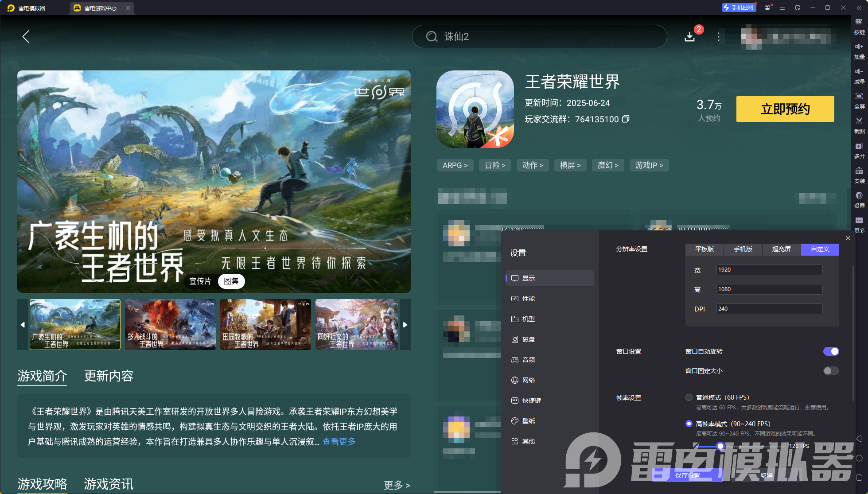
Task: Open the 壁纸 settings section
Action: [x=529, y=420]
